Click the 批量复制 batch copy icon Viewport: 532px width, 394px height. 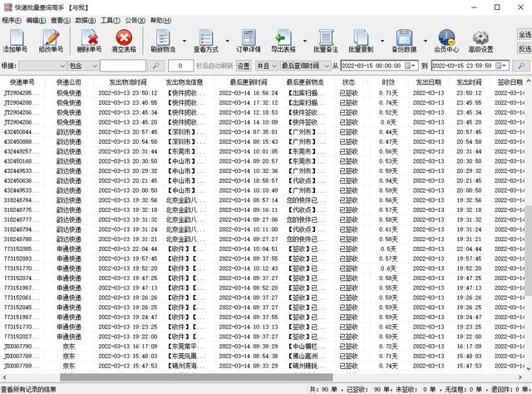pyautogui.click(x=361, y=39)
